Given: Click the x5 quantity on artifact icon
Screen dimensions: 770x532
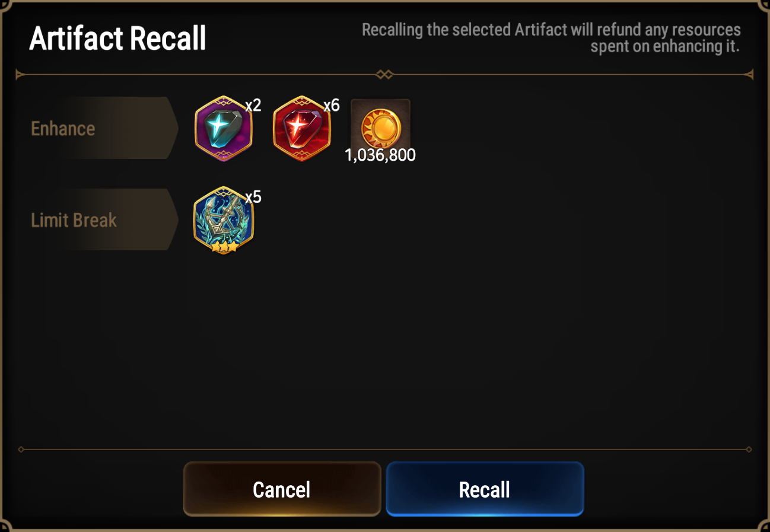Looking at the screenshot, I should (253, 197).
